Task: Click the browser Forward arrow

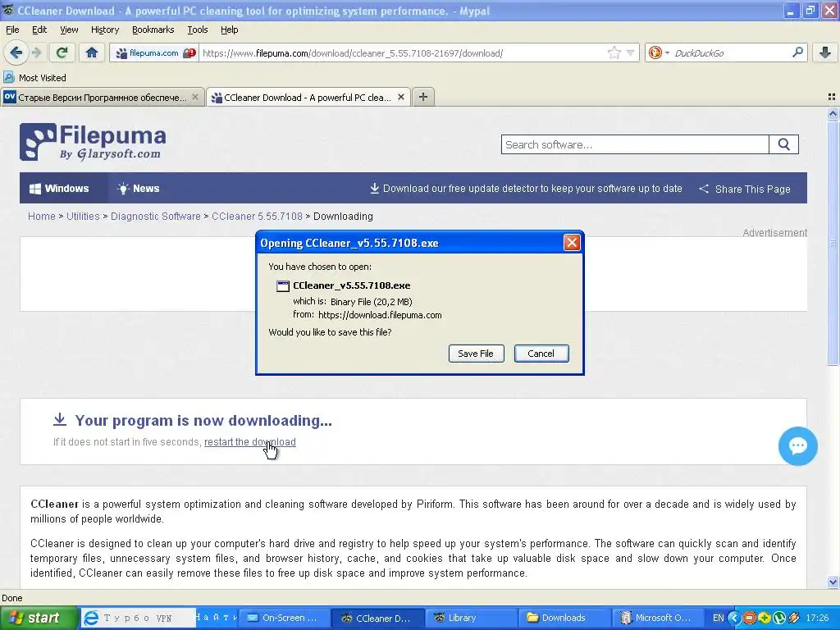Action: 36,52
